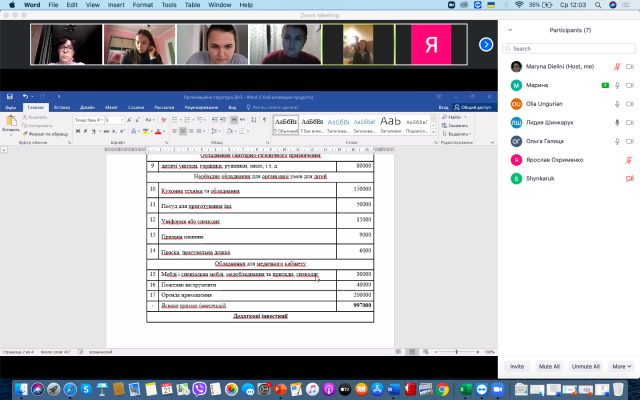
Task: Clear all formatting with eraser icon
Action: (163, 120)
